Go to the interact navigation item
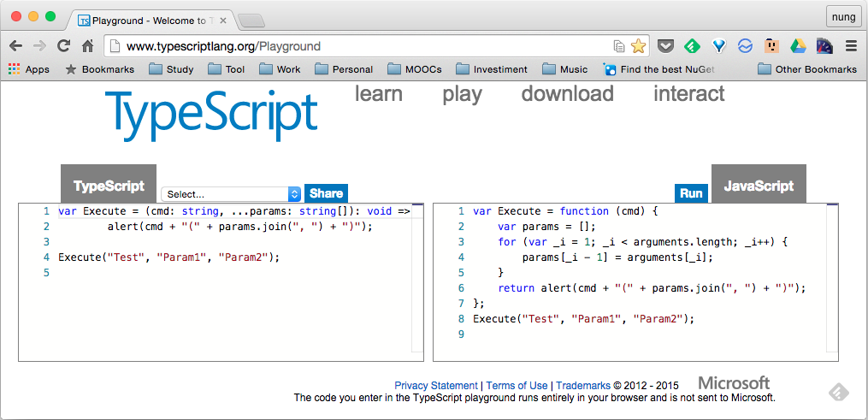The height and width of the screenshot is (420, 868). (688, 93)
